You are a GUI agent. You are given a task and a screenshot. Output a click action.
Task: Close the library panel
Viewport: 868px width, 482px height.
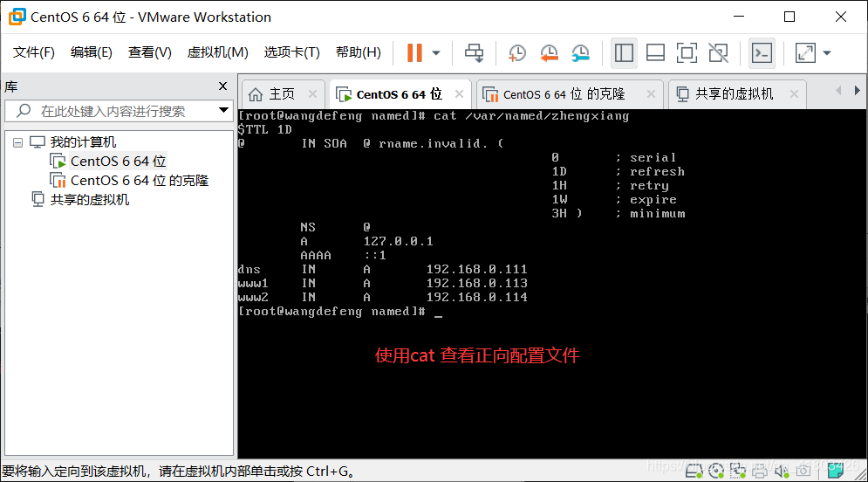point(223,86)
